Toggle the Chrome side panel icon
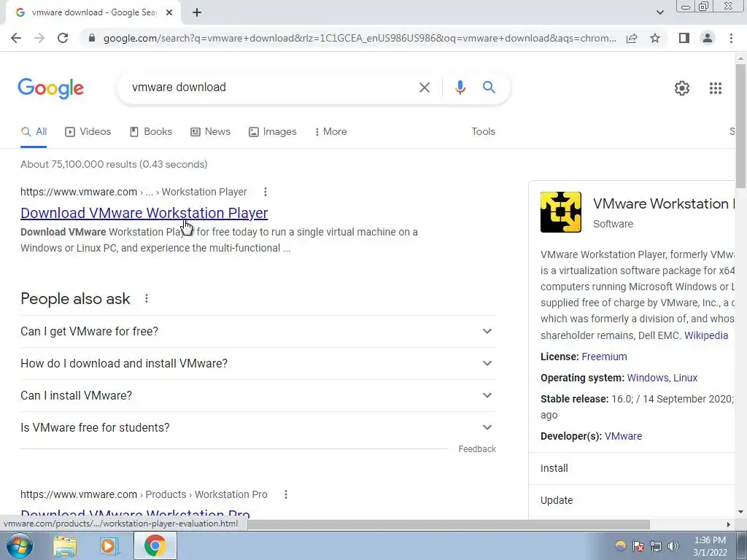747x560 pixels. pos(684,38)
